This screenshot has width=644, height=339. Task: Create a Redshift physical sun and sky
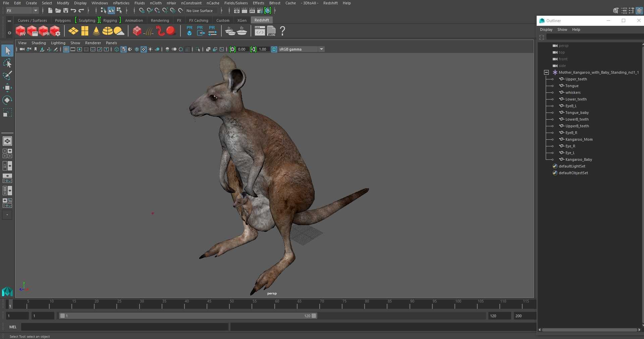[x=119, y=31]
